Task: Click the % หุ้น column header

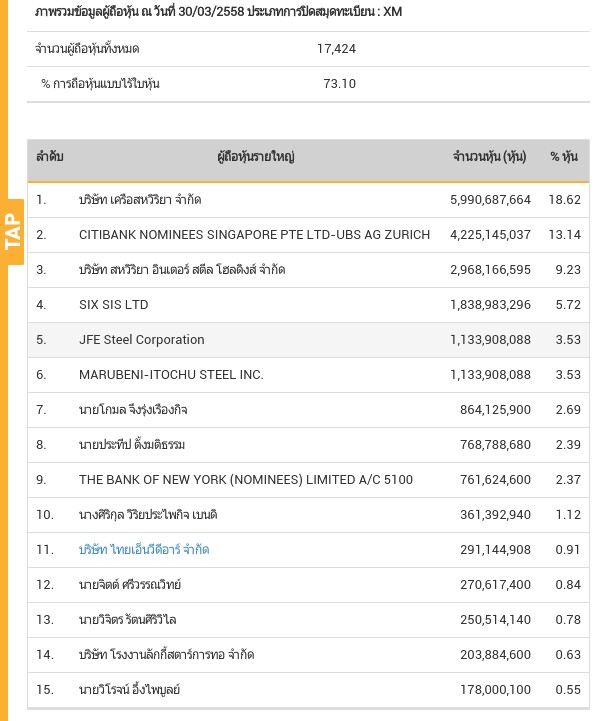Action: (564, 157)
